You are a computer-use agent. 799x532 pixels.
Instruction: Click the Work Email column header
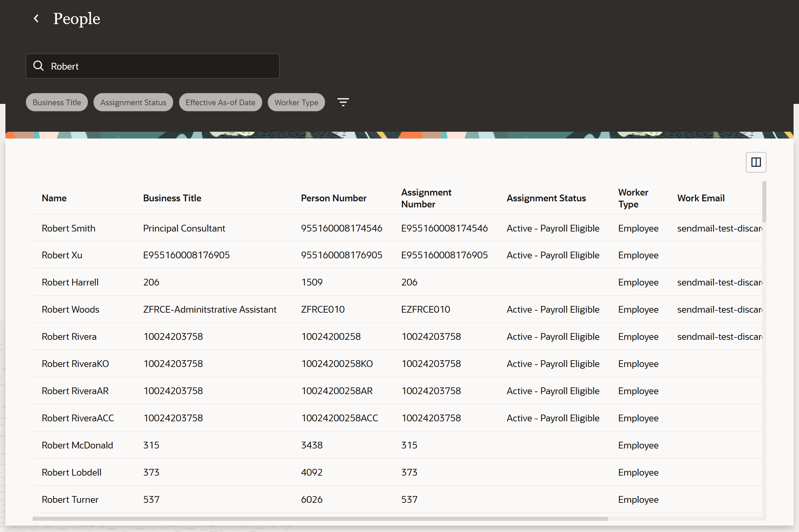[x=700, y=198]
